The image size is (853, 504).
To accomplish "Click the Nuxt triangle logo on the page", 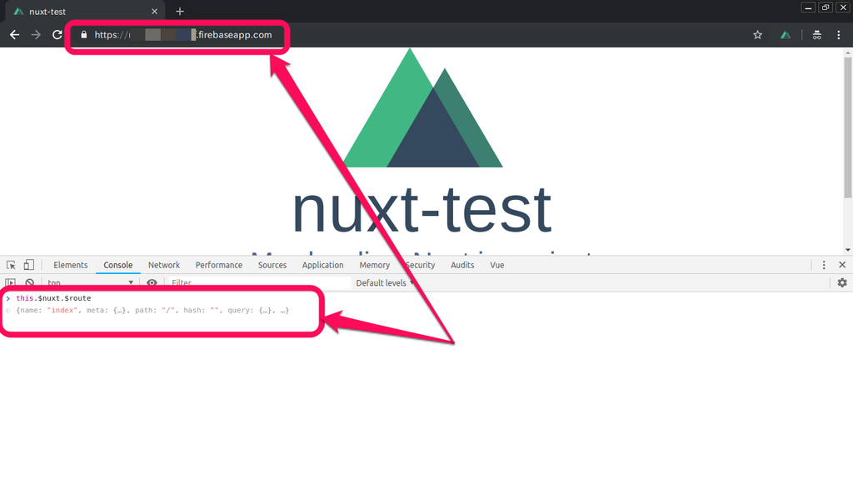I will [x=422, y=107].
